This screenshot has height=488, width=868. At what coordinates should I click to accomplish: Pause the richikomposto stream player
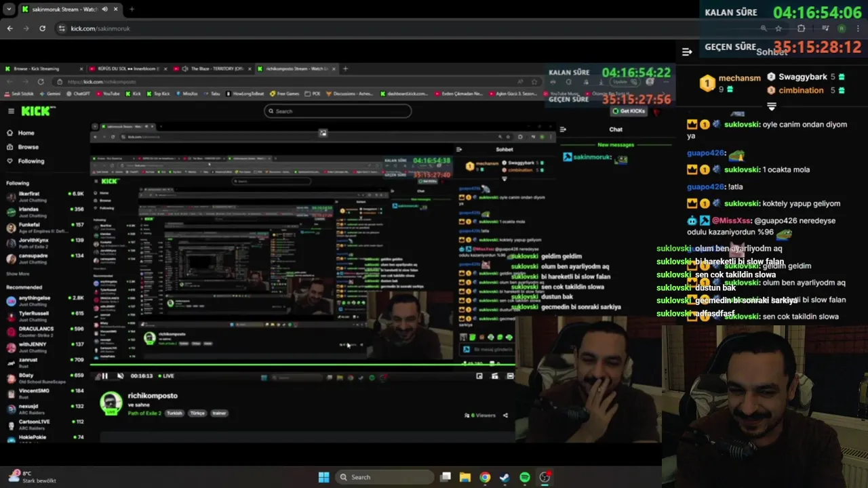point(104,376)
